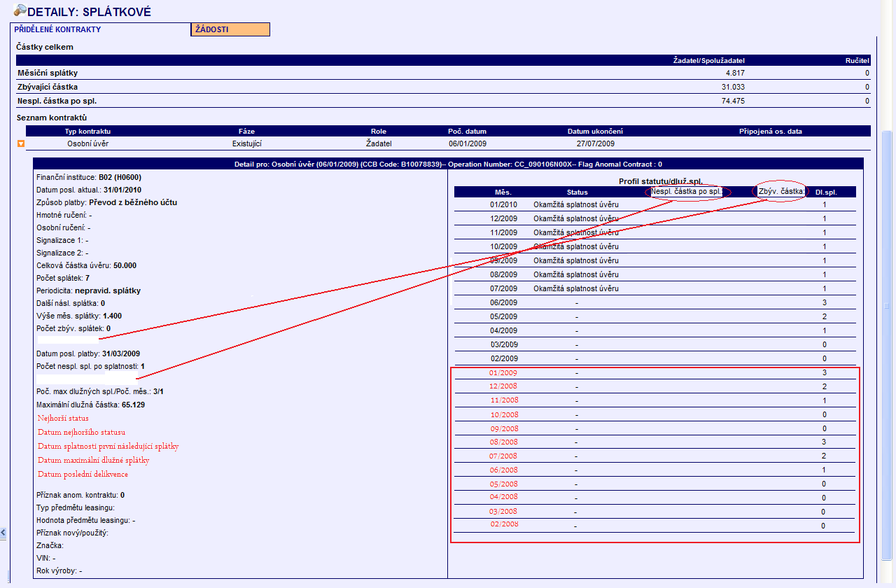The height and width of the screenshot is (588, 896).
Task: Click the Periodicita nepravid. splátky line
Action: coord(89,290)
